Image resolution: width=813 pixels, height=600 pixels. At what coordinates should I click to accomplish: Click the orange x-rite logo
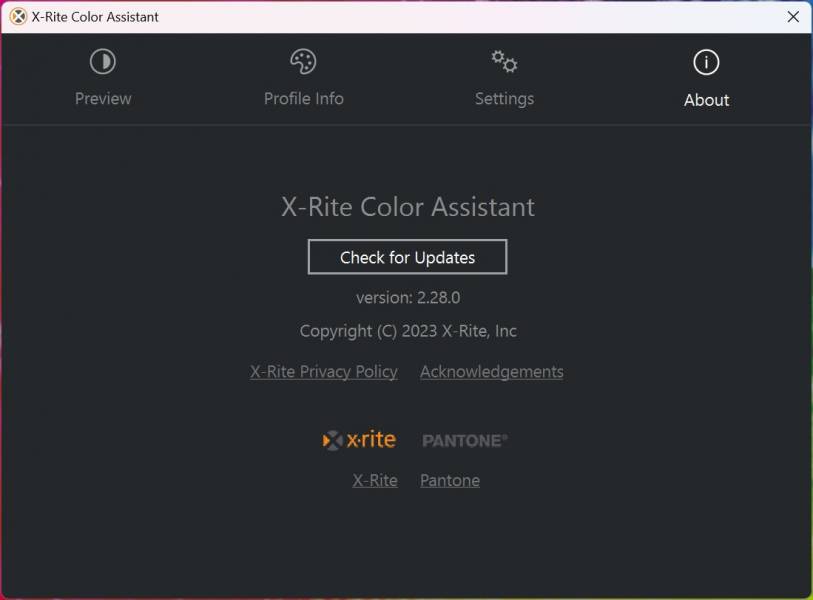[359, 440]
